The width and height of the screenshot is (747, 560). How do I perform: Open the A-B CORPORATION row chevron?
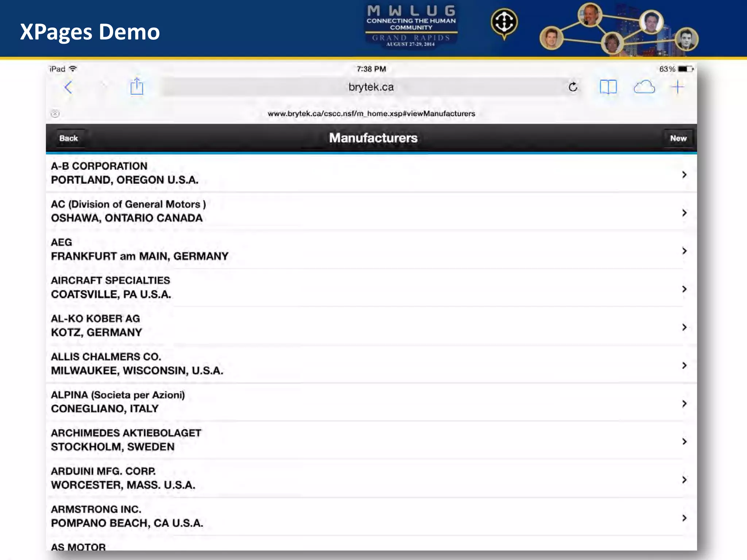684,175
